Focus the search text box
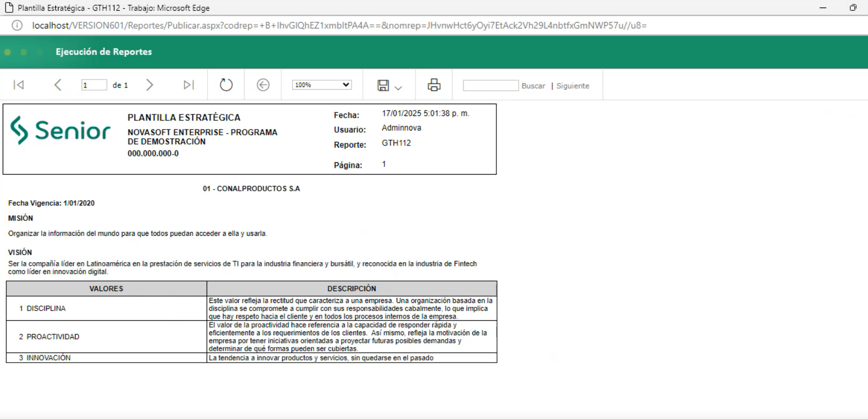 [x=491, y=85]
